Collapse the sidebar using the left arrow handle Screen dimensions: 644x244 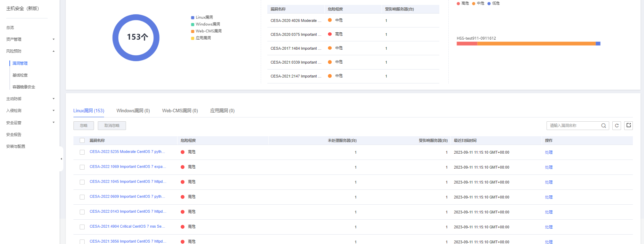pos(61,159)
